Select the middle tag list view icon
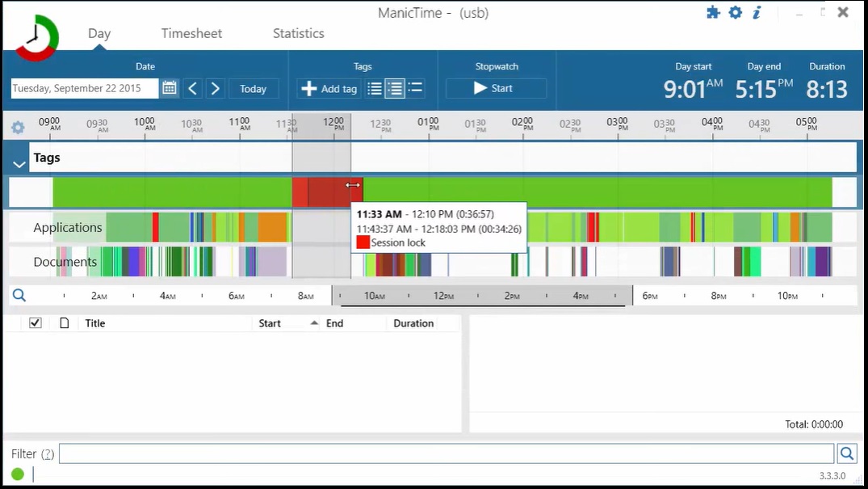Image resolution: width=868 pixels, height=489 pixels. (395, 88)
